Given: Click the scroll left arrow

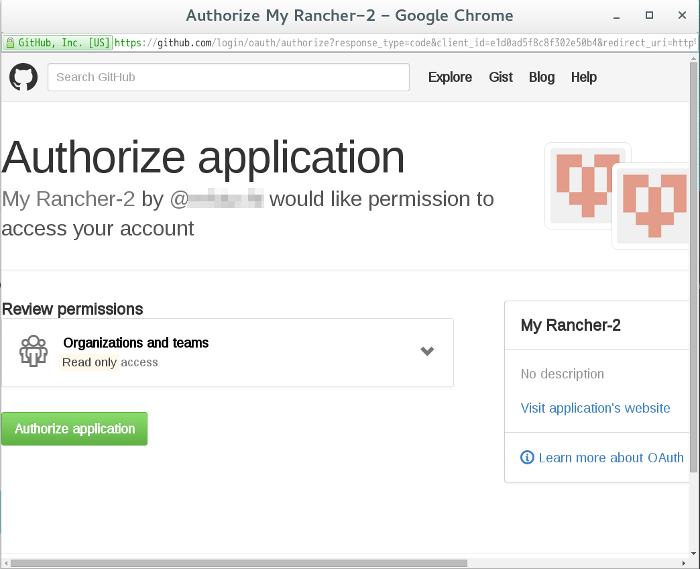Looking at the screenshot, I should tap(6, 563).
